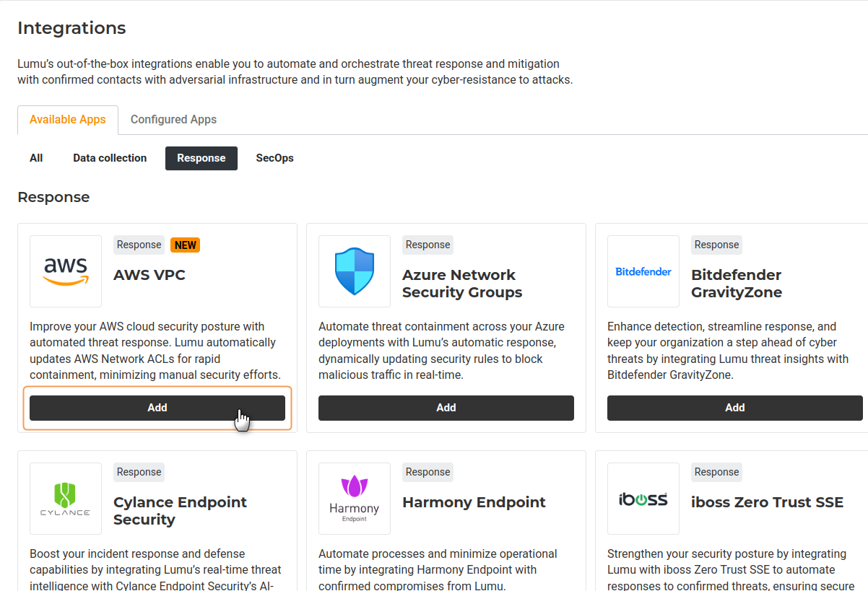This screenshot has width=868, height=591.
Task: Click the NEW badge on AWS VPC
Action: point(185,245)
